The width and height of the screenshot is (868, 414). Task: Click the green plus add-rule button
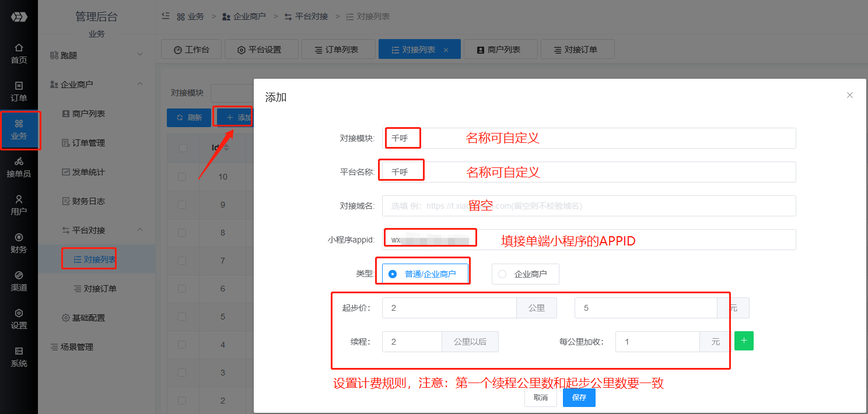pos(744,341)
